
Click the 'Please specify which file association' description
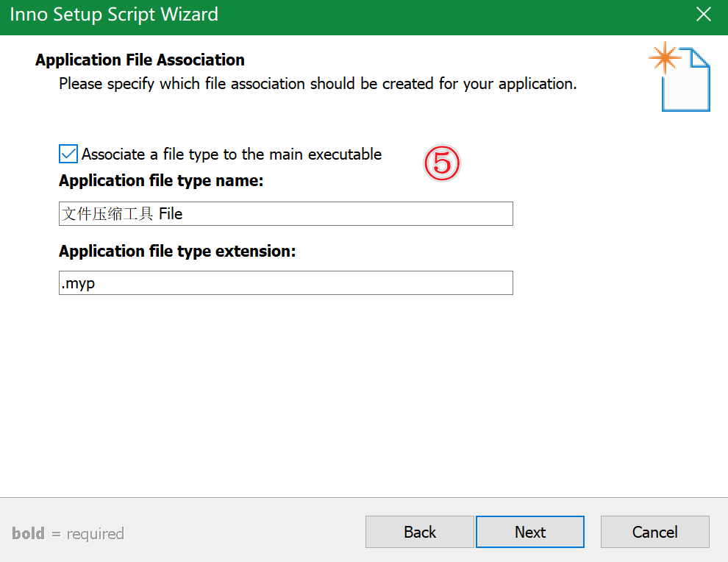tap(318, 84)
